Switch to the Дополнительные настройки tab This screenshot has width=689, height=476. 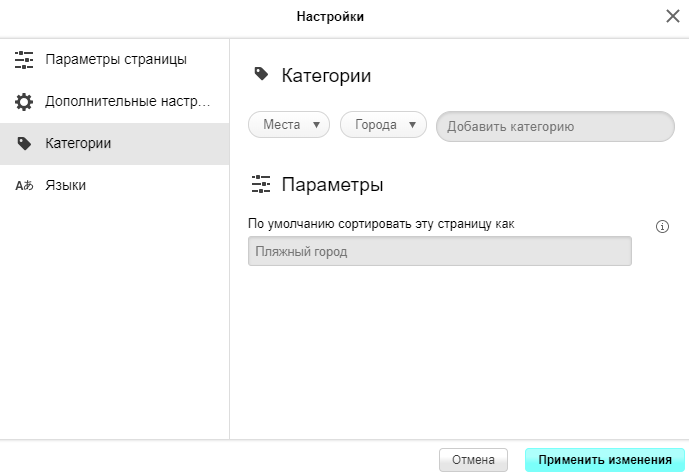128,102
